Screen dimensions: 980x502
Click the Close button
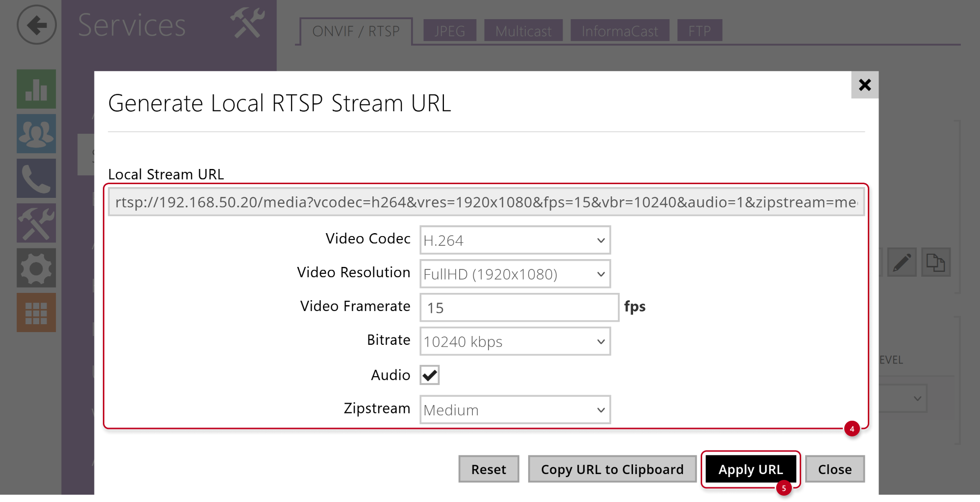[x=835, y=469]
